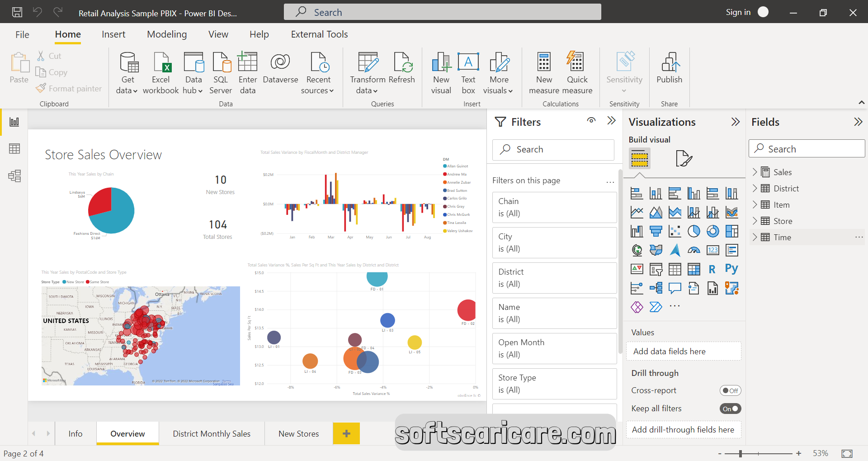
Task: Click Add drill-through fields here well
Action: pos(684,429)
